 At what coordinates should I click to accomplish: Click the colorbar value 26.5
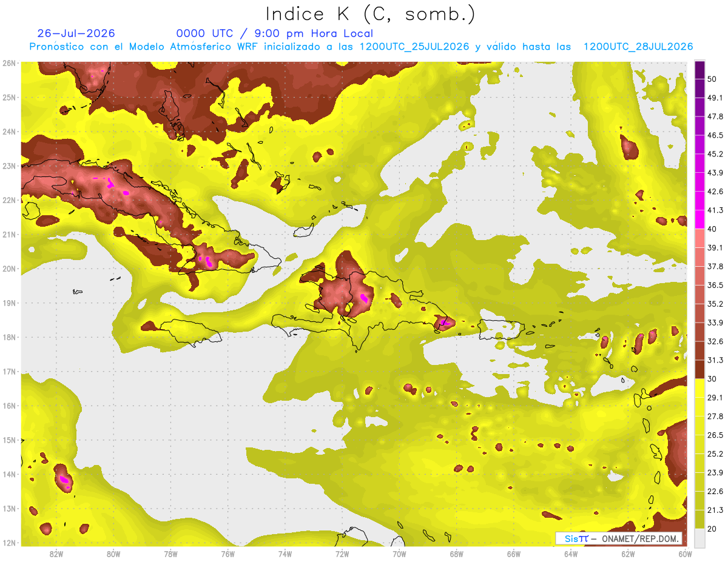click(x=715, y=435)
